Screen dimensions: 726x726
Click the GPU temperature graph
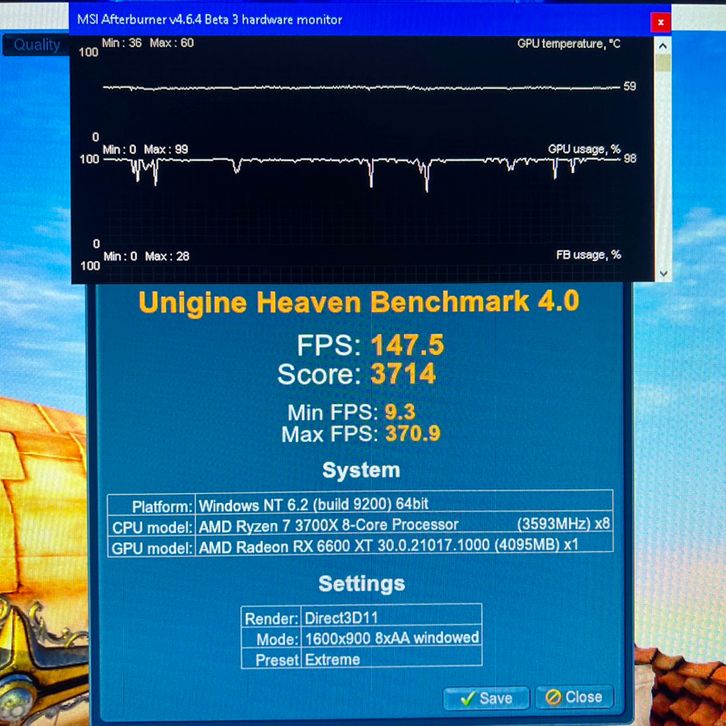tap(360, 88)
